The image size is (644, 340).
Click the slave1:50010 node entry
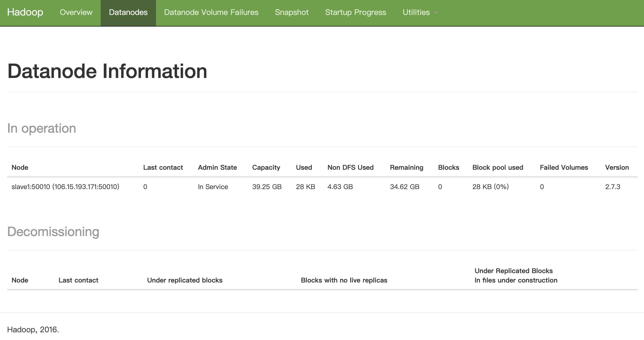tap(65, 187)
